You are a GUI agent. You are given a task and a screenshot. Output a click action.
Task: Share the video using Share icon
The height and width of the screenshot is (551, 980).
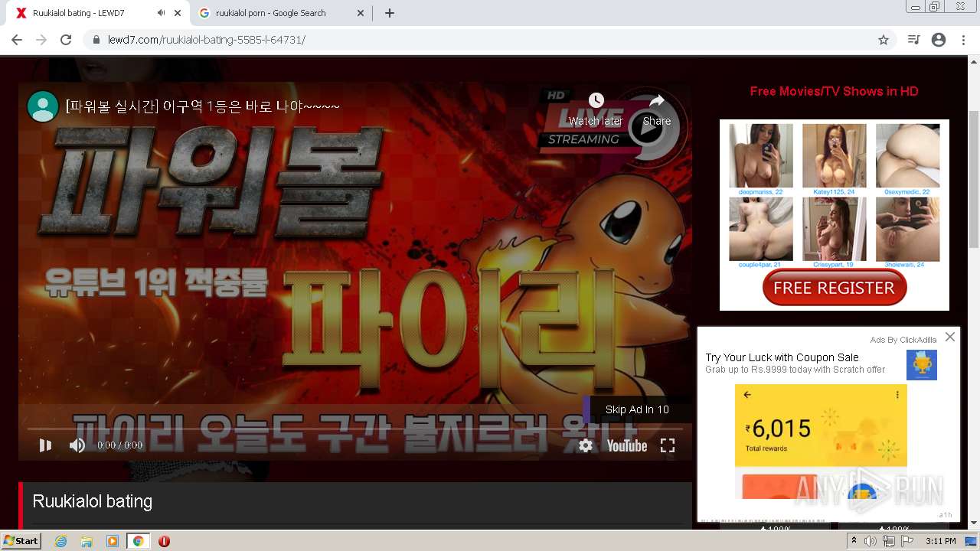[x=657, y=109]
